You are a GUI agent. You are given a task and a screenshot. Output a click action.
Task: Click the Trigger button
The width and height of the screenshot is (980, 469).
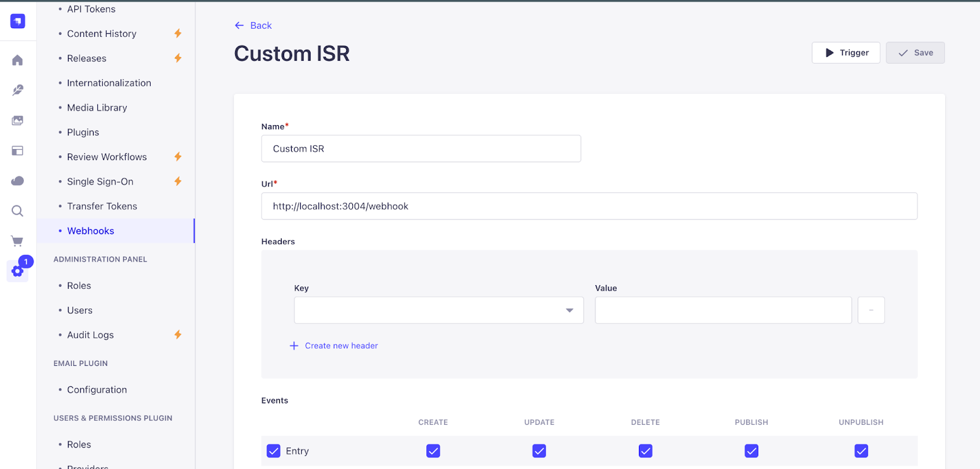click(846, 53)
